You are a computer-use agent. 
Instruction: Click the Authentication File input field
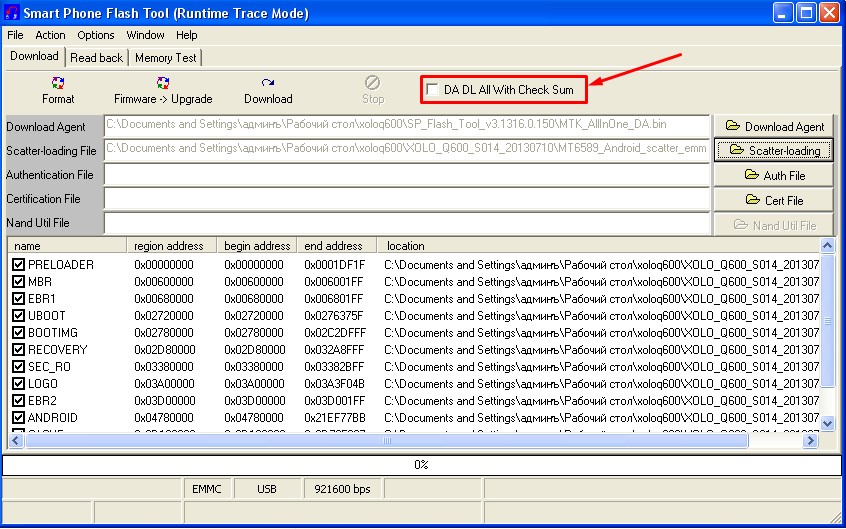[x=406, y=175]
